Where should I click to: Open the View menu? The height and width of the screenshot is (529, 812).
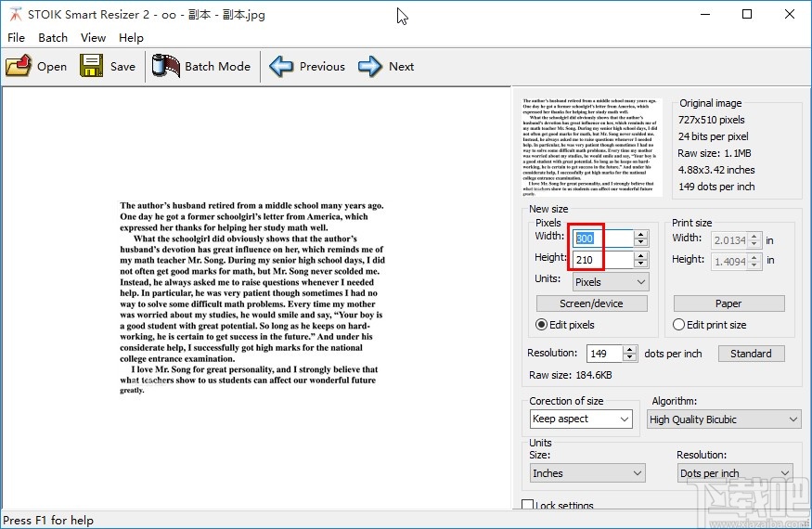(x=93, y=37)
